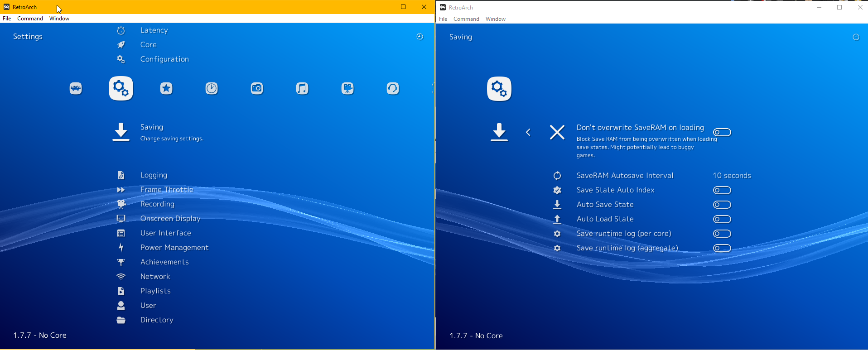This screenshot has height=350, width=868.
Task: Click the Main Menu invader icon
Action: (76, 88)
